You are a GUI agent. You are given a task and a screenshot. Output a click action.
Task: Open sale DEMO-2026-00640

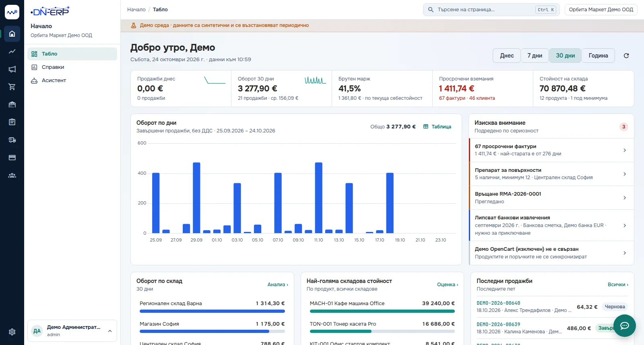point(498,303)
